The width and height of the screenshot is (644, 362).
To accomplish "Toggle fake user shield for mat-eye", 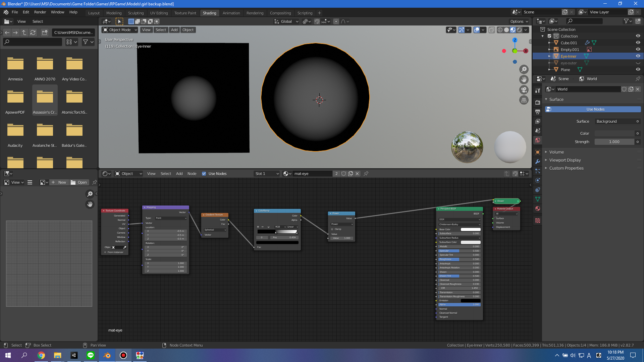I will click(344, 174).
